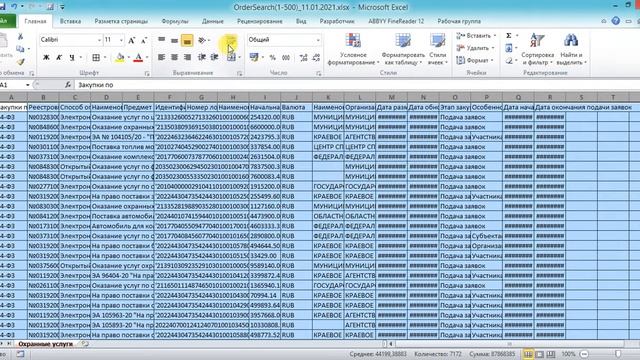640x360 pixels.
Task: Select column R header
Action: (550, 97)
